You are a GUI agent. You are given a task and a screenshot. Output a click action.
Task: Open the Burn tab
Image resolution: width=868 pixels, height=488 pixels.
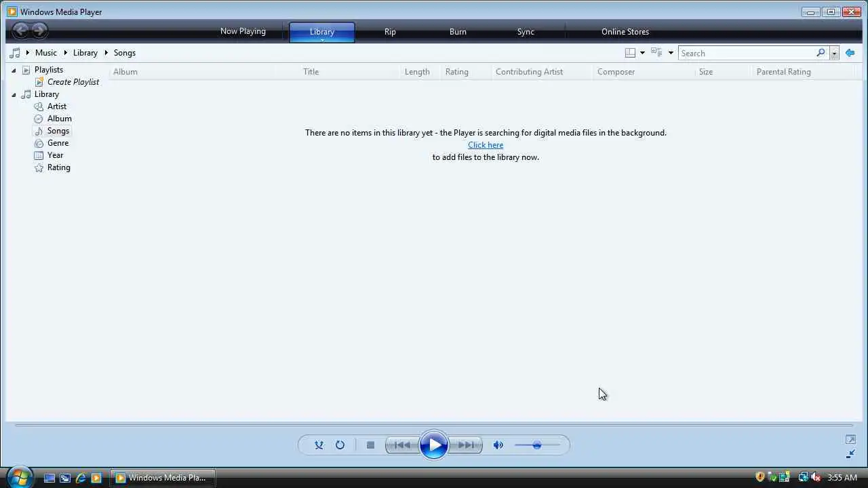pos(458,32)
